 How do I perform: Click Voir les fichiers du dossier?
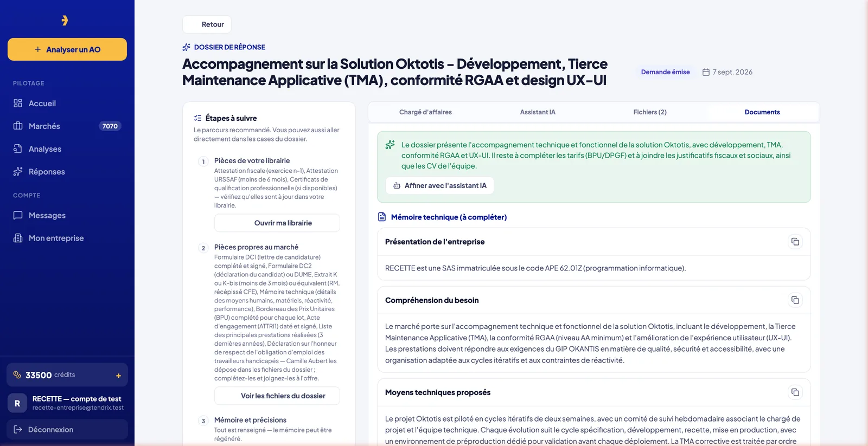coord(277,396)
